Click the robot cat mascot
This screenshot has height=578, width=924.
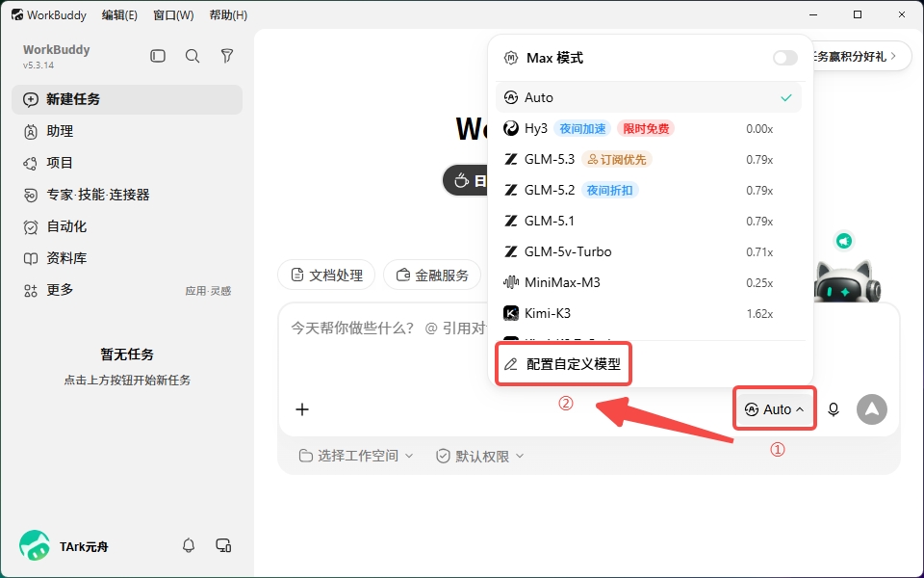point(847,282)
